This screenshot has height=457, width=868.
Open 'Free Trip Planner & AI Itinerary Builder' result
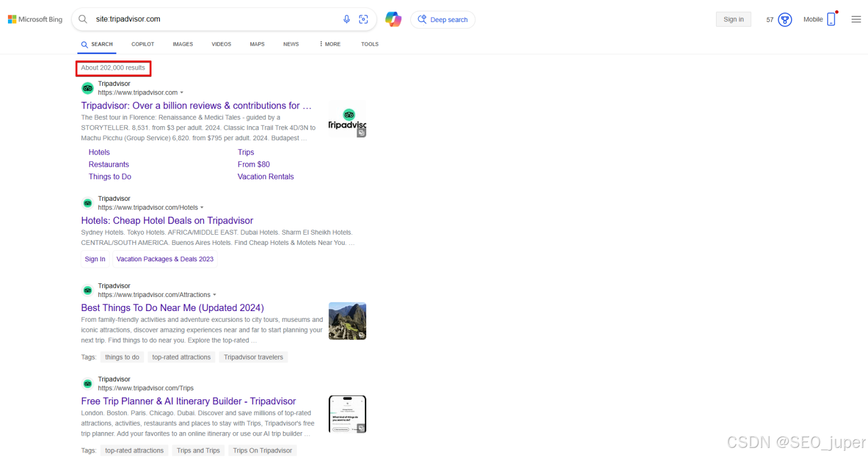tap(188, 401)
